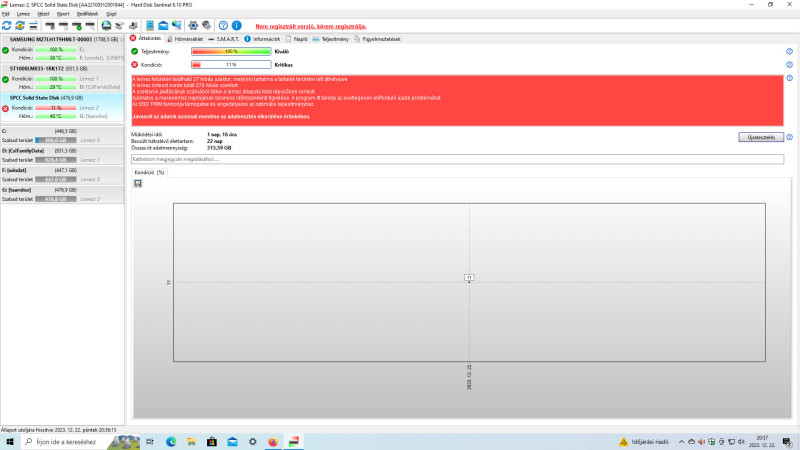Open Microsoft Store from the taskbar

(x=212, y=442)
